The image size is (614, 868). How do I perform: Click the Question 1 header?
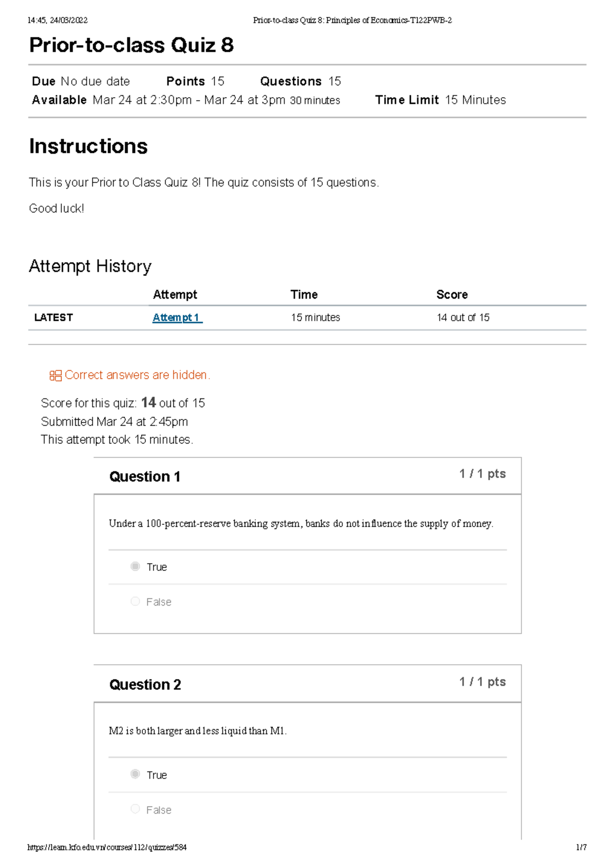[145, 477]
